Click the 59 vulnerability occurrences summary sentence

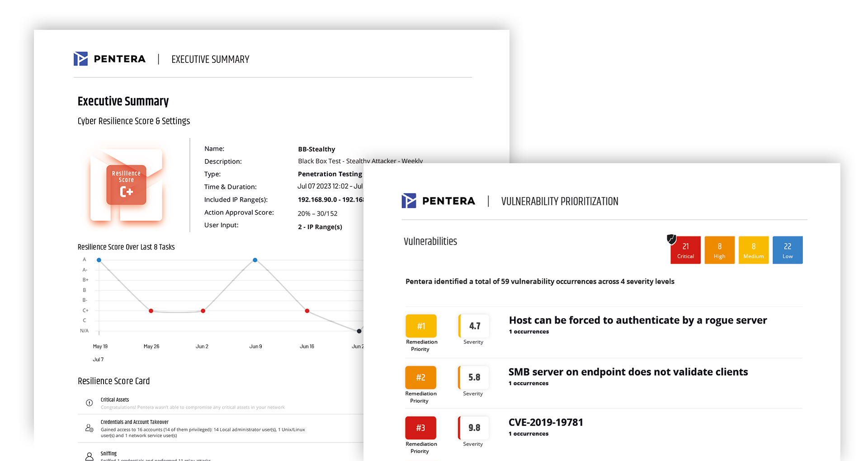(540, 282)
